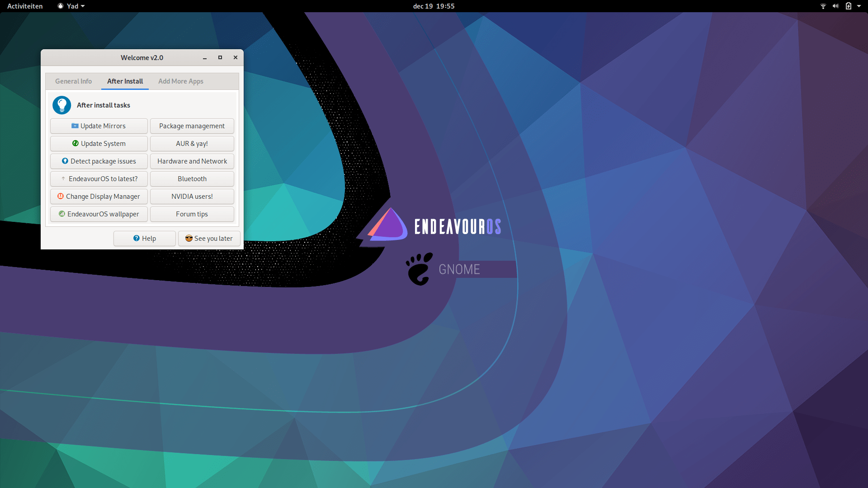Screen dimensions: 868x488
Task: Click the green Update System icon
Action: [75, 144]
